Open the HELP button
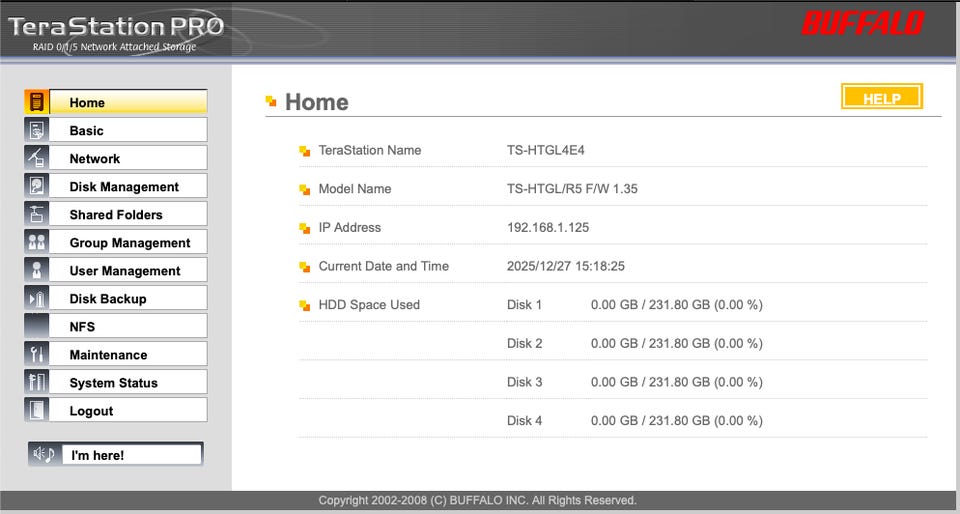Viewport: 960px width, 514px height. click(882, 97)
